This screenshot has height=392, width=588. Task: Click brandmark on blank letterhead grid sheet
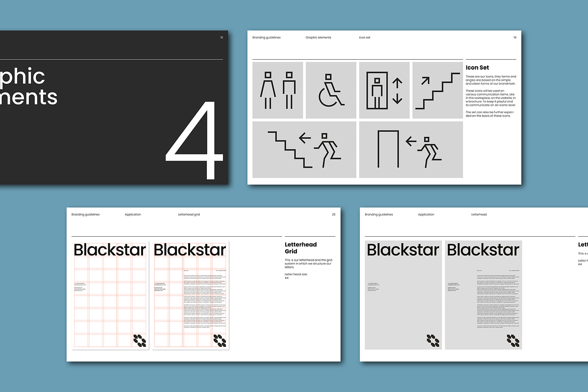tap(140, 341)
